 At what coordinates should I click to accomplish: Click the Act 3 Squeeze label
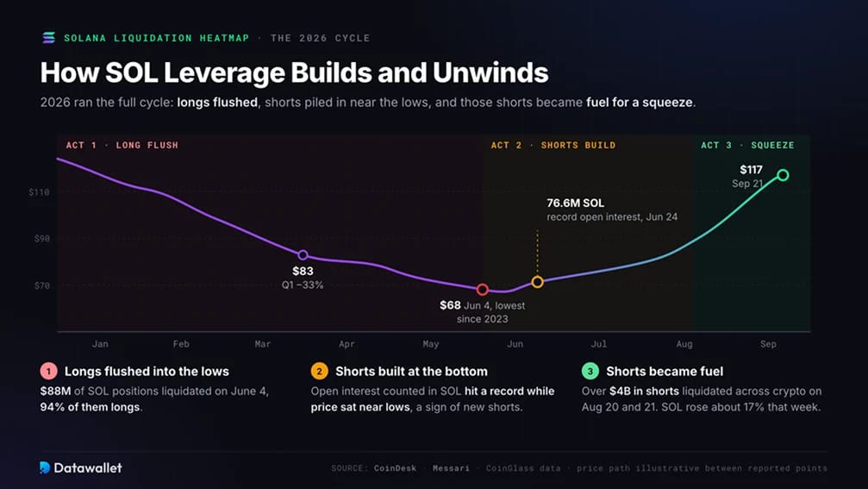747,145
